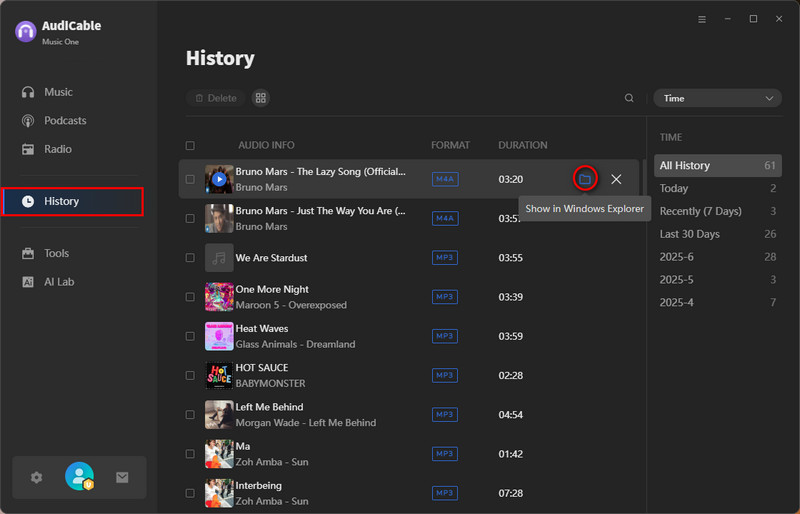Toggle the select-all checkbox in header

(190, 145)
